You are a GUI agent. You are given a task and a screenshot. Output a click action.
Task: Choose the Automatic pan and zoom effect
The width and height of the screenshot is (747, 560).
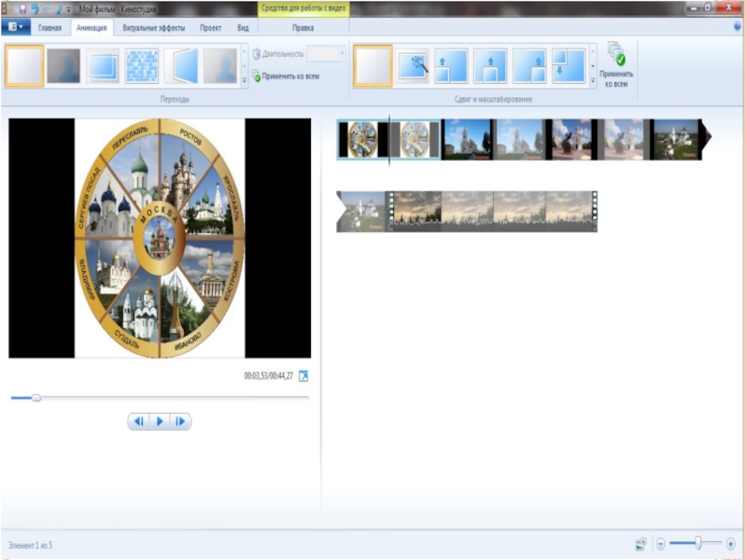click(412, 65)
